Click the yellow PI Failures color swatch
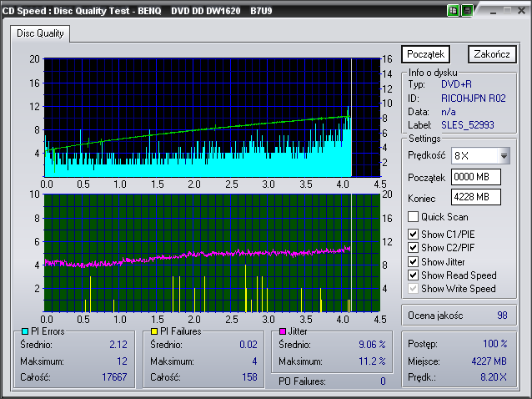Viewport: 532px width, 399px height. (154, 331)
